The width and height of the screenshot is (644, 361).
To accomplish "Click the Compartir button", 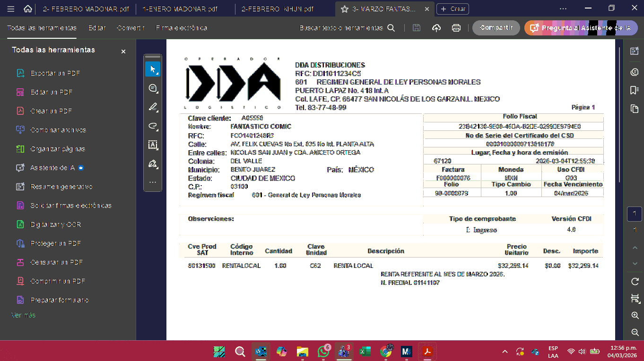I will pyautogui.click(x=496, y=28).
